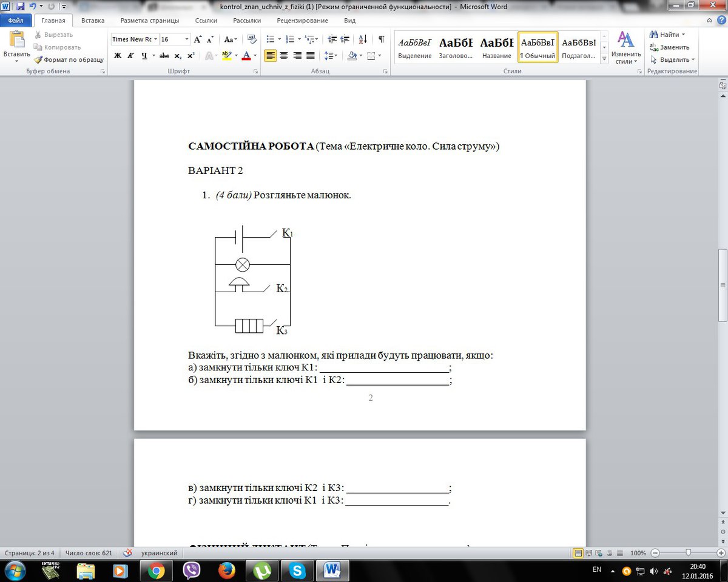
Task: Center-align the paragraph text
Action: 284,56
